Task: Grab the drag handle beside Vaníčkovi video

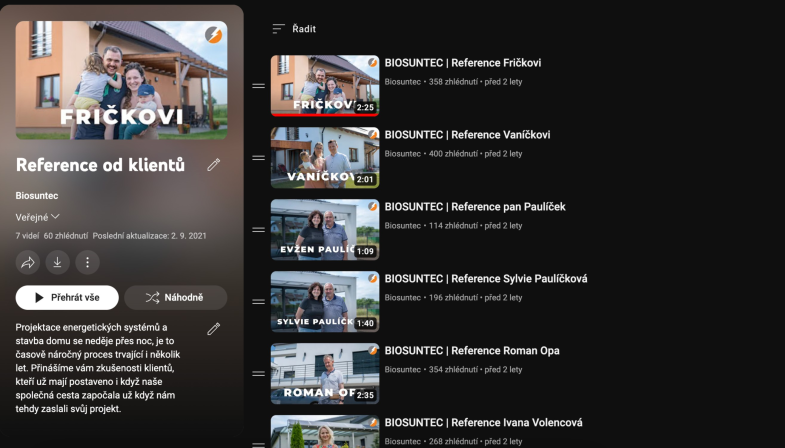Action: (x=258, y=158)
